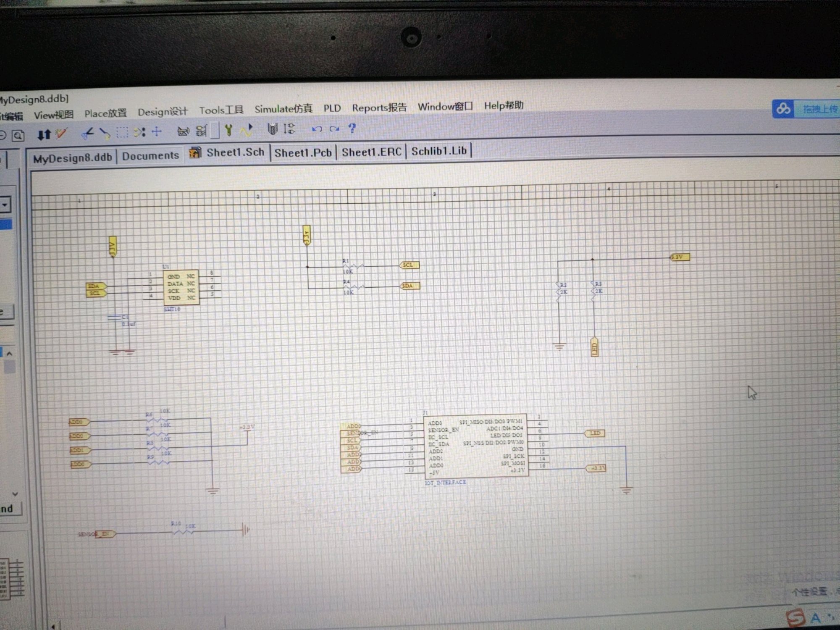
Task: Click the zoom magnifier toolbar icon
Action: (x=18, y=136)
